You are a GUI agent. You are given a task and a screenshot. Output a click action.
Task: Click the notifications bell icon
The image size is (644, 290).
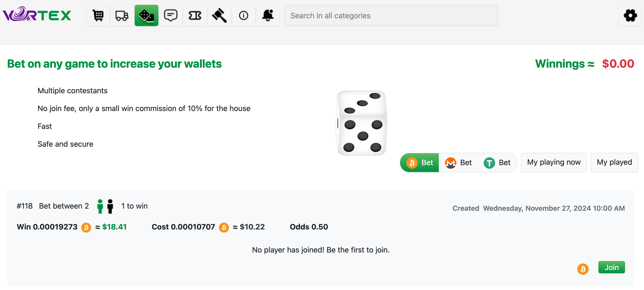(268, 15)
